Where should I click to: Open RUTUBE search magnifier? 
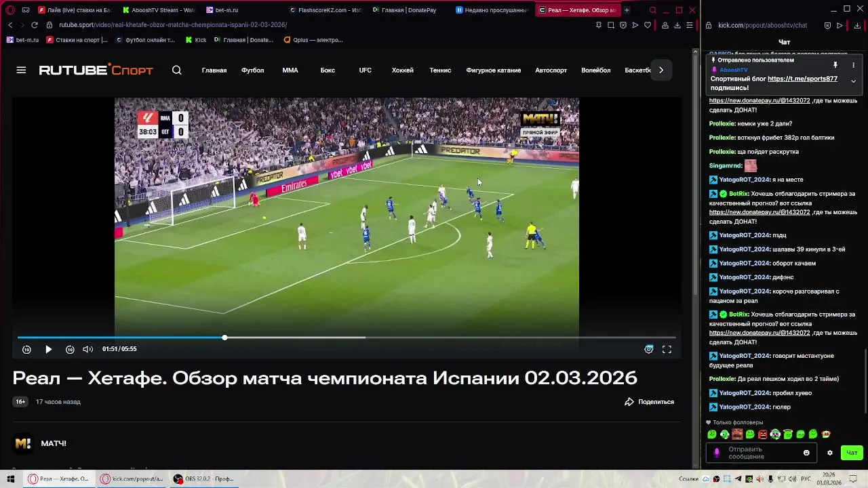(x=177, y=70)
